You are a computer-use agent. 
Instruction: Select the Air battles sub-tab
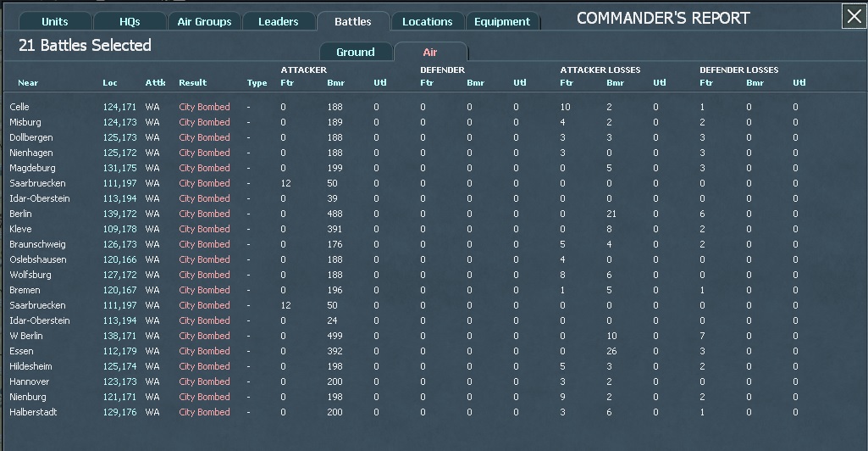coord(430,52)
